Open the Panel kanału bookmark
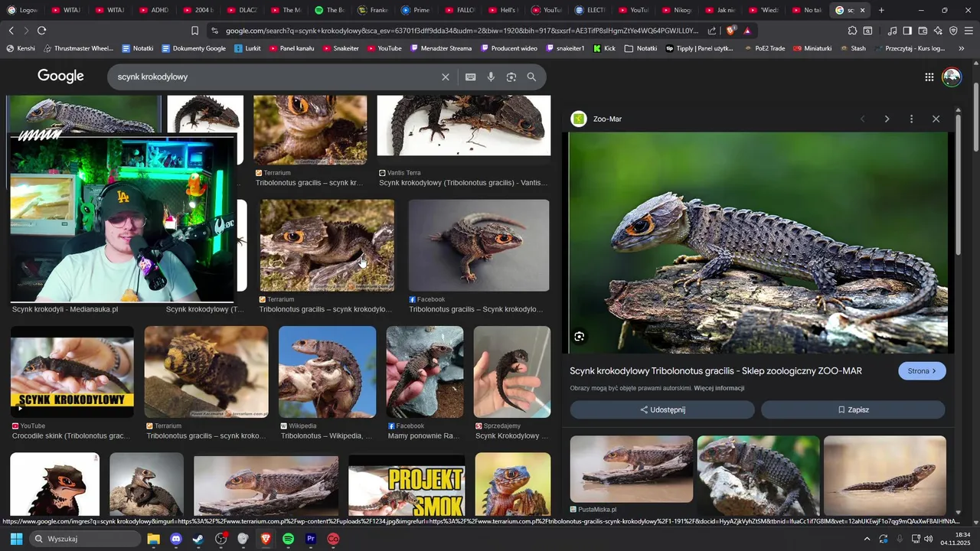This screenshot has width=980, height=551. [292, 48]
